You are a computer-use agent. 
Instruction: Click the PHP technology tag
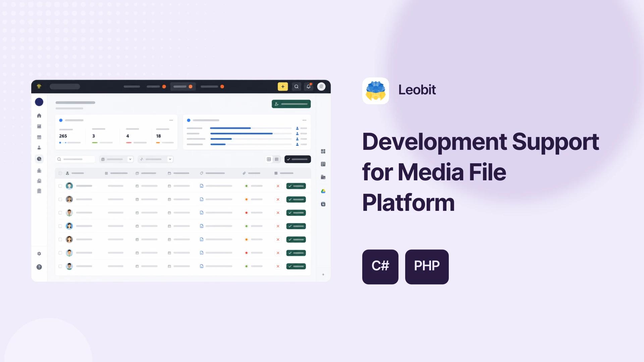427,267
